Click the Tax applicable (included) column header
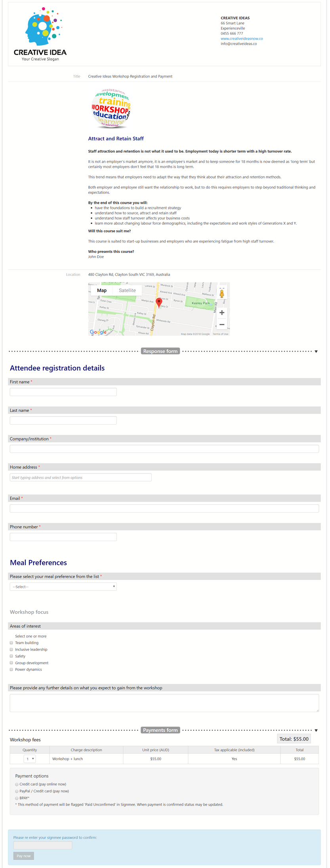This screenshot has width=330, height=868. click(x=234, y=750)
